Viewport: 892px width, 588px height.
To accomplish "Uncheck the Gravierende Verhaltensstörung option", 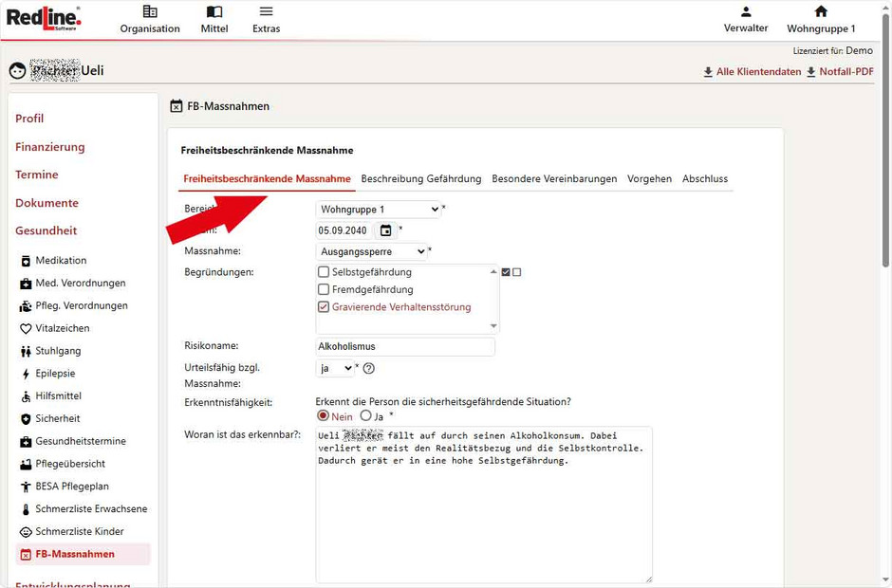I will pyautogui.click(x=324, y=306).
